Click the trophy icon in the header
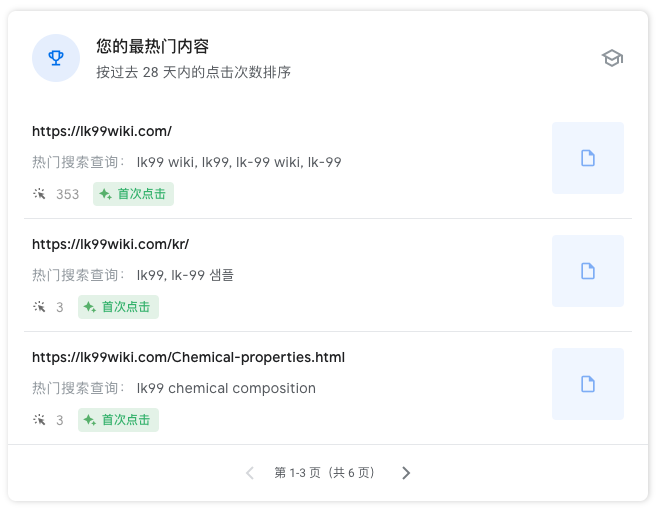This screenshot has height=514, width=663. coord(56,58)
